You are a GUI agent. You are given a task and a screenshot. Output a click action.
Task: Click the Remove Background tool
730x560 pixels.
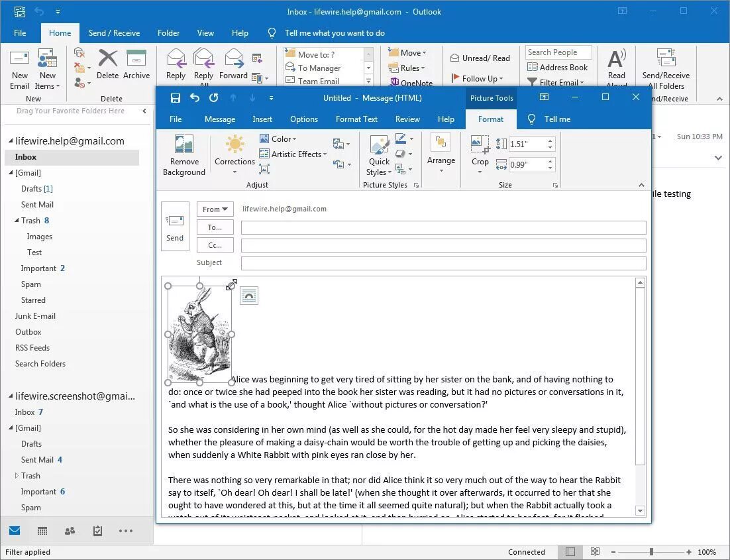[184, 155]
